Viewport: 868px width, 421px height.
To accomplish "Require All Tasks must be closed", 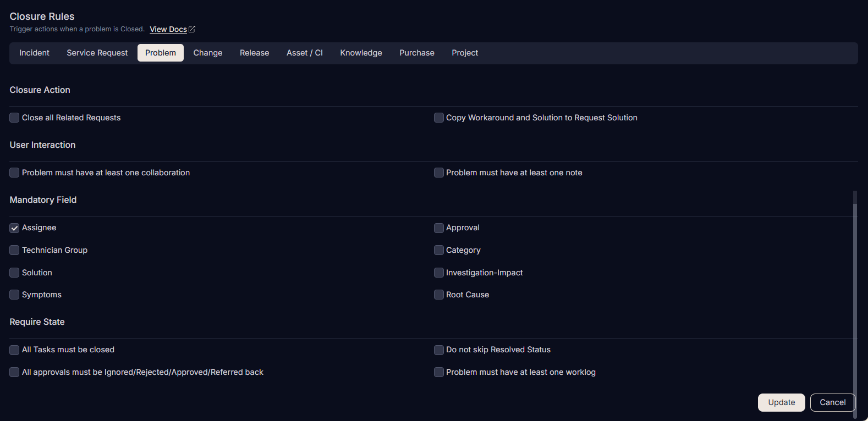I will (x=14, y=350).
